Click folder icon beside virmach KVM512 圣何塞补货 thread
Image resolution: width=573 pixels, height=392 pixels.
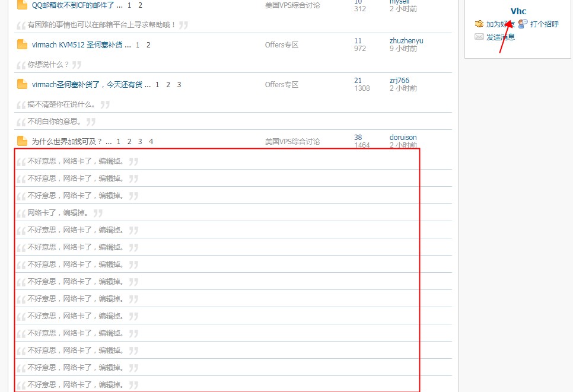tap(22, 44)
